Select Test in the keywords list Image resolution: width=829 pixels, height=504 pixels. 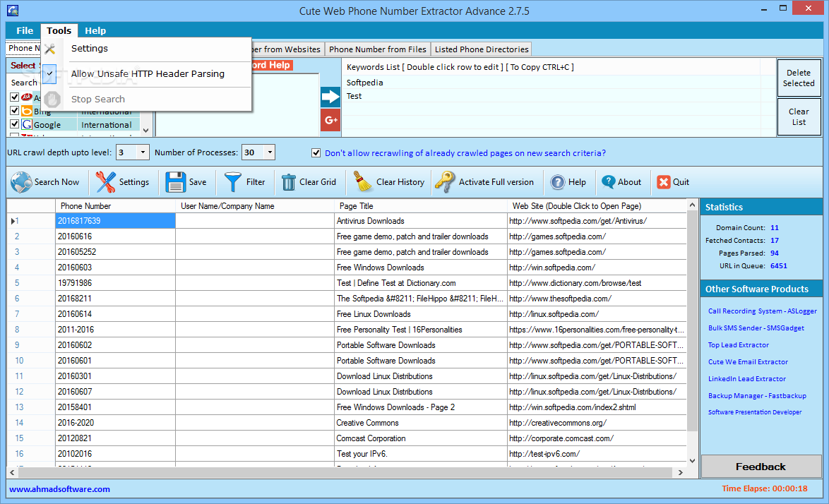tap(354, 96)
